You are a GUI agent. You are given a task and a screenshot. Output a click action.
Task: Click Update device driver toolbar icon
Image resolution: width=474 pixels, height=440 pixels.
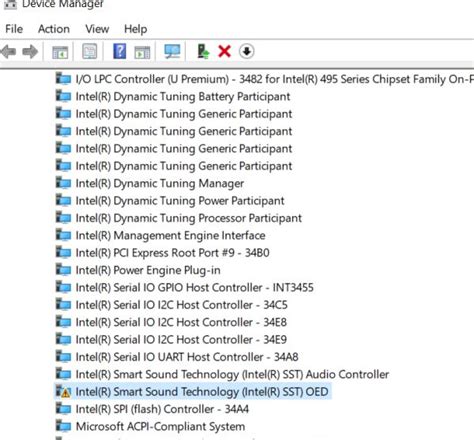tap(203, 51)
